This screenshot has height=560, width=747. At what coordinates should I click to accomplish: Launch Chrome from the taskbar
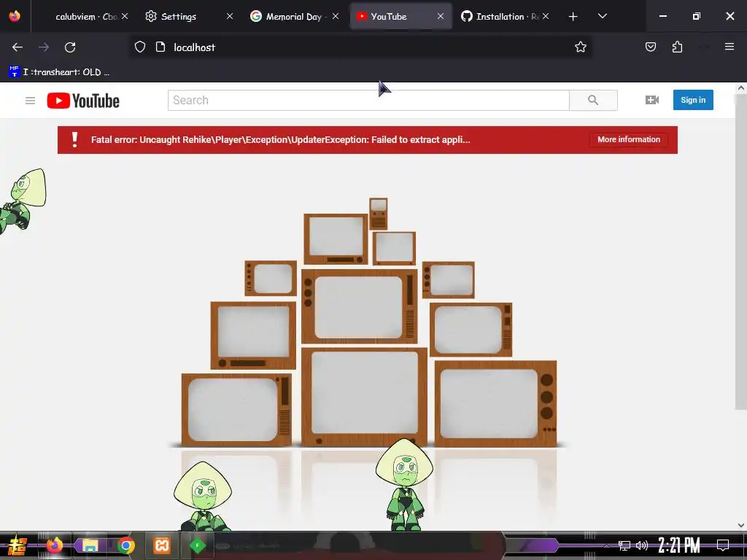pyautogui.click(x=125, y=545)
